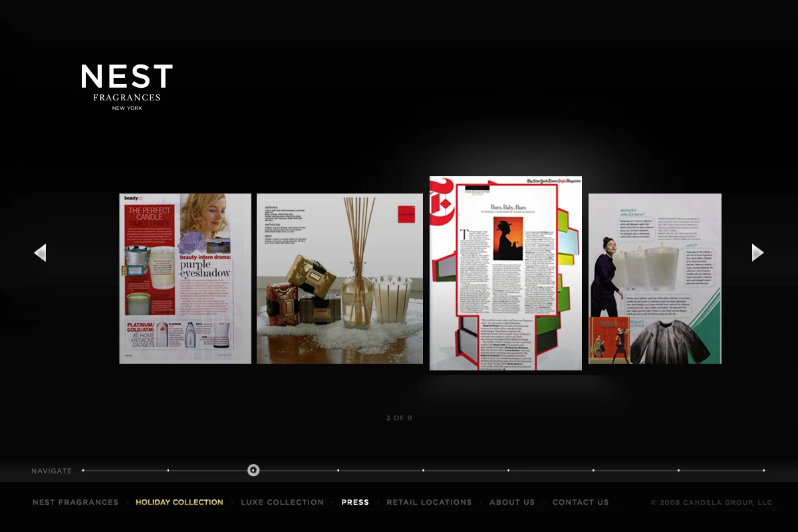Open the purple eyeshadow beauty magazine clipping

pyautogui.click(x=186, y=279)
